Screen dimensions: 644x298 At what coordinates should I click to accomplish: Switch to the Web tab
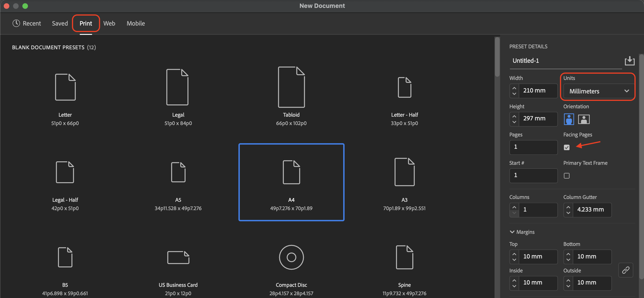click(x=109, y=23)
